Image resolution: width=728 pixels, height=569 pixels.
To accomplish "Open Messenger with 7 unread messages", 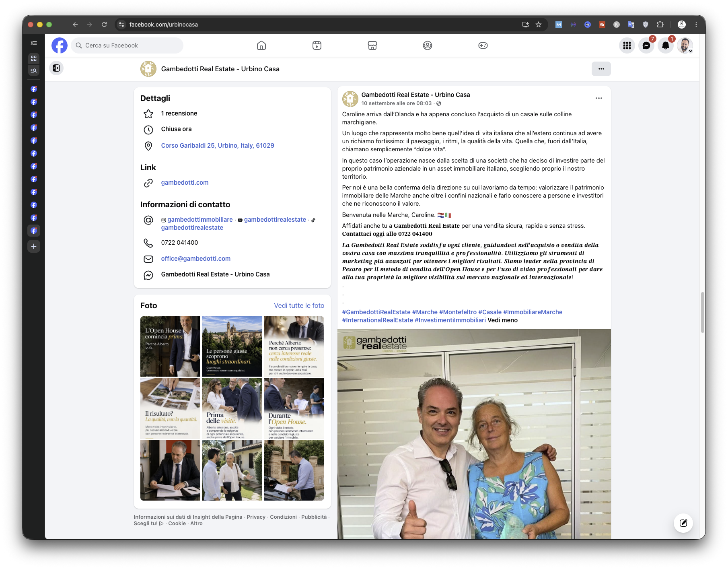I will click(x=646, y=45).
